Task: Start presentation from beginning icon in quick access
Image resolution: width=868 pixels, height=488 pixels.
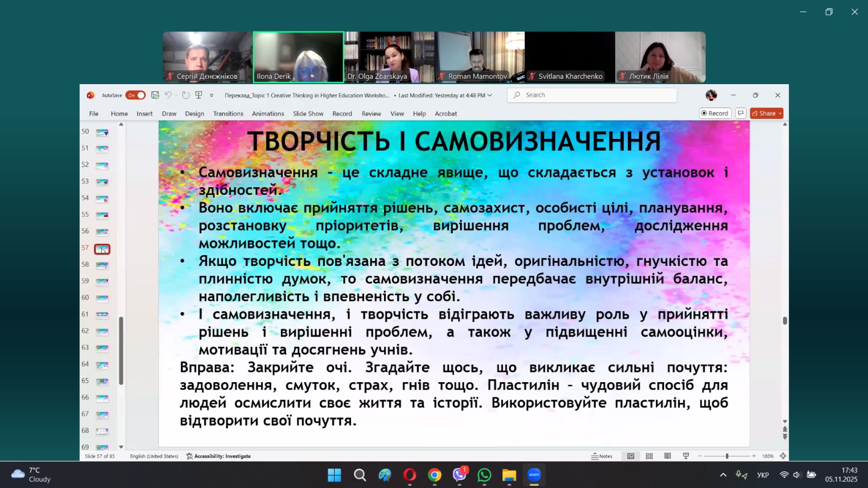Action: click(x=199, y=96)
